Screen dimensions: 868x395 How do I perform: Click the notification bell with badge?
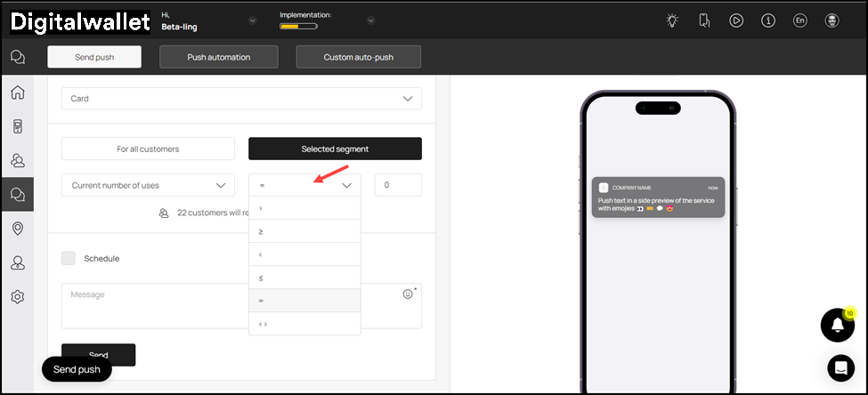(x=837, y=326)
